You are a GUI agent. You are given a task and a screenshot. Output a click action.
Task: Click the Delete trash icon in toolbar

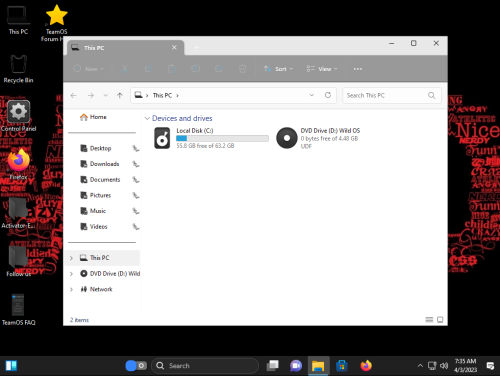(x=242, y=69)
